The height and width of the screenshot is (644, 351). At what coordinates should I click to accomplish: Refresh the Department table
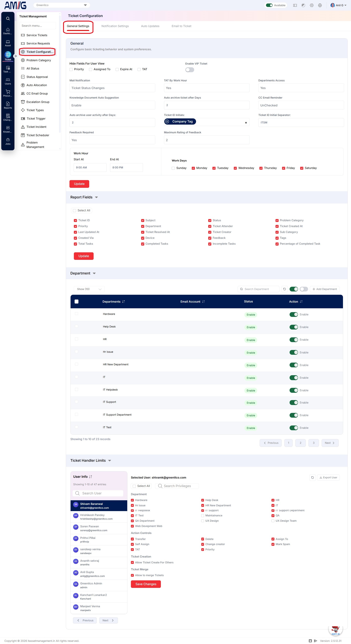(x=284, y=289)
